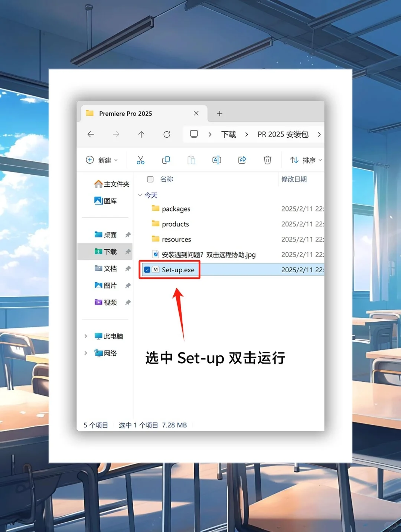Open 图片 in sidebar
The height and width of the screenshot is (532, 401).
(x=106, y=285)
